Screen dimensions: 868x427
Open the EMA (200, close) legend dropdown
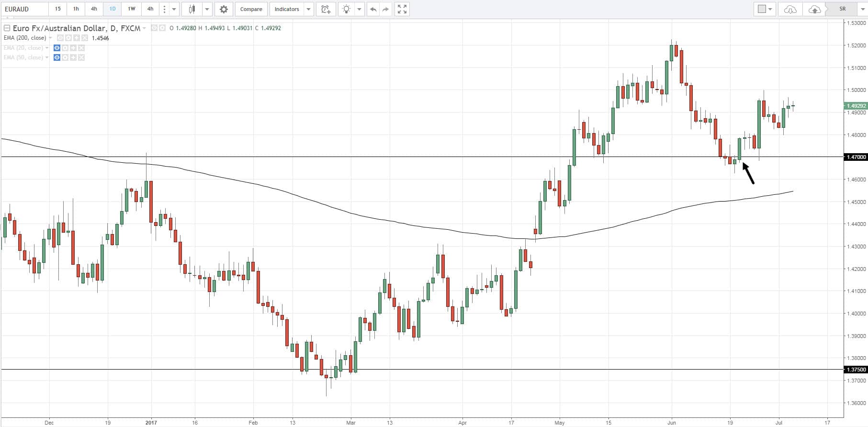tap(50, 38)
